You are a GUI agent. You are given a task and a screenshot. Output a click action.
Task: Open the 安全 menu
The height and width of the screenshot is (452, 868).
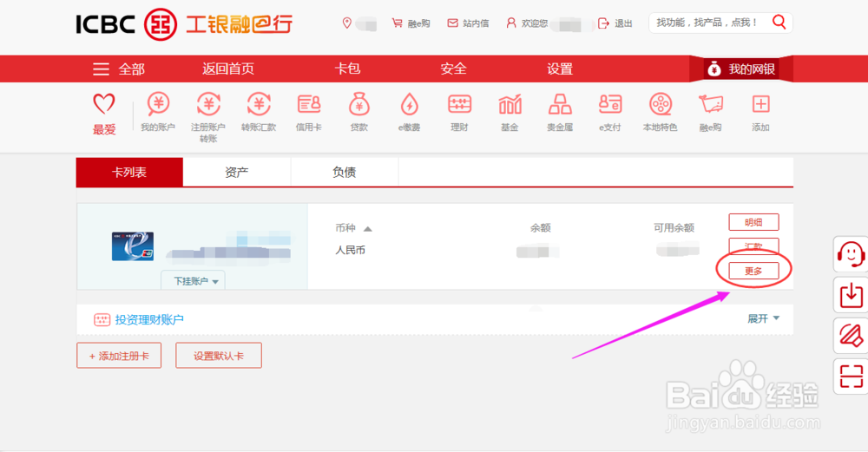tap(454, 69)
